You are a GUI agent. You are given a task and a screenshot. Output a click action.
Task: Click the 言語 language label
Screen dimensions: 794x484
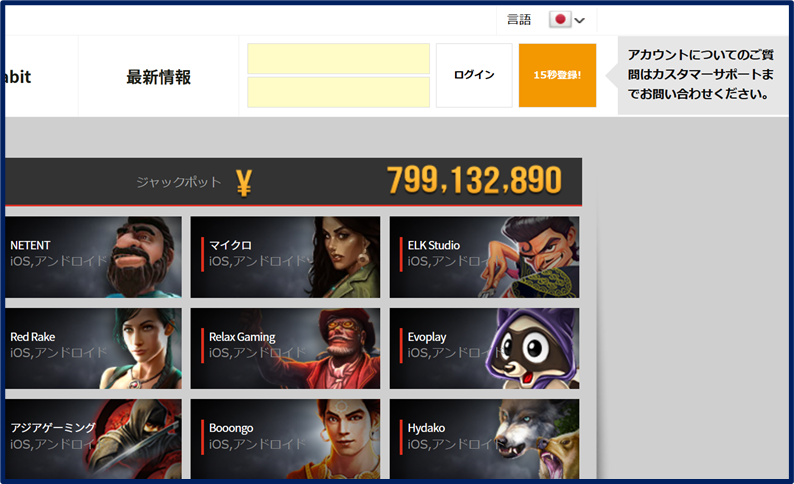(519, 20)
